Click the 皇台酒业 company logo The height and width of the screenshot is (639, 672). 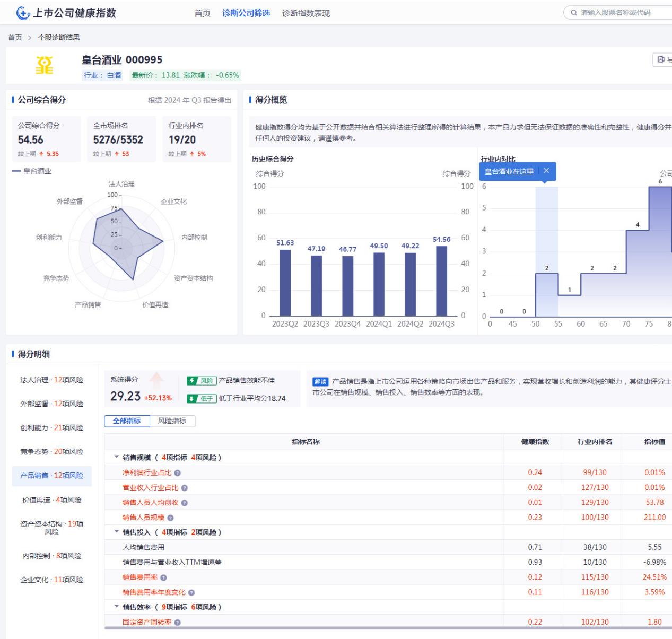point(44,65)
